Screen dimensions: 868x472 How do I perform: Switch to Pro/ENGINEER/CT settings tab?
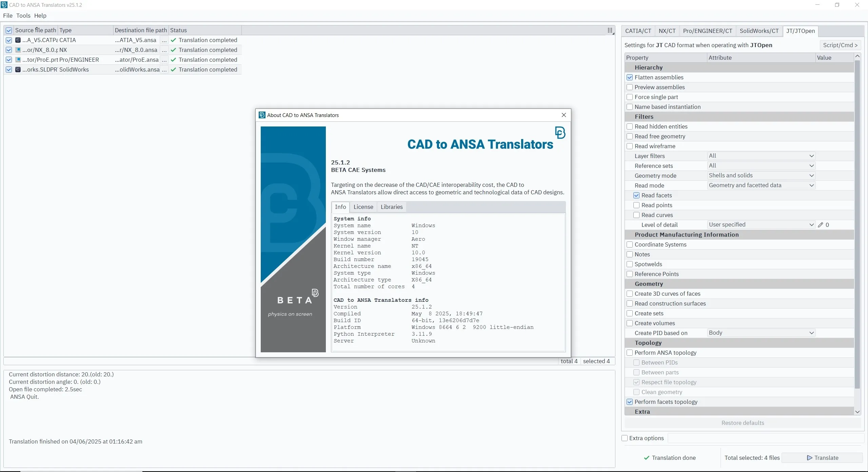707,31
